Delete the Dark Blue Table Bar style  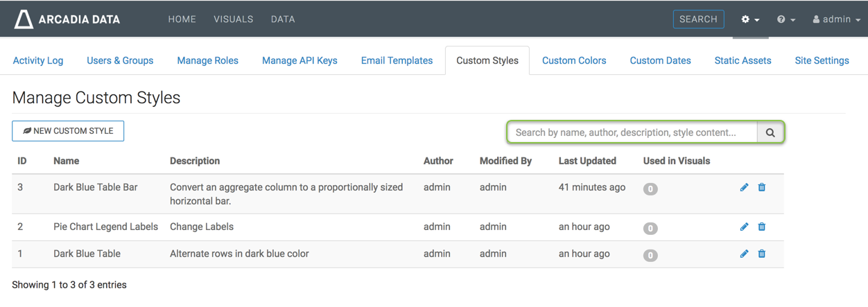761,187
